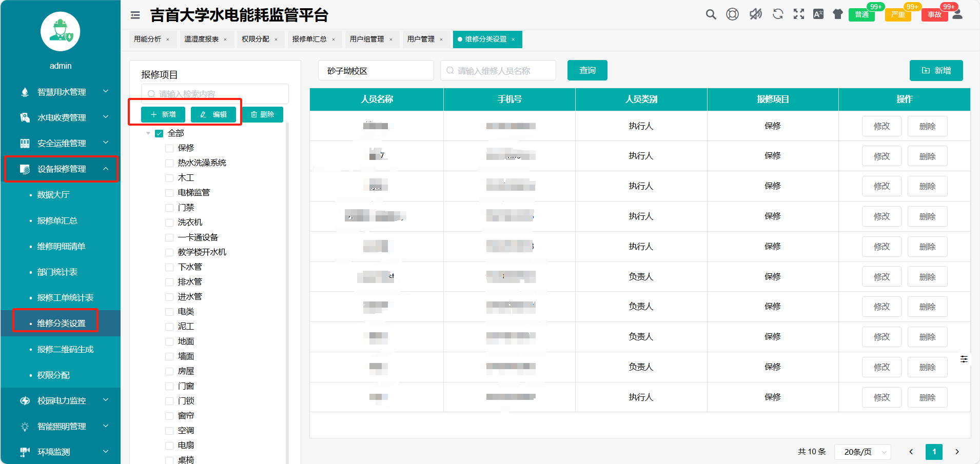The image size is (980, 464).
Task: Open theme settings via the shirt icon
Action: point(838,14)
